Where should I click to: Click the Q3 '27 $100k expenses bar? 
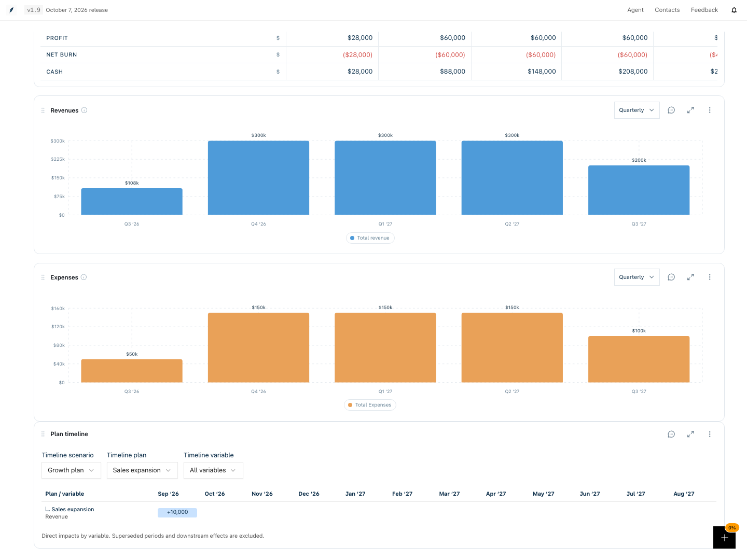(x=639, y=359)
